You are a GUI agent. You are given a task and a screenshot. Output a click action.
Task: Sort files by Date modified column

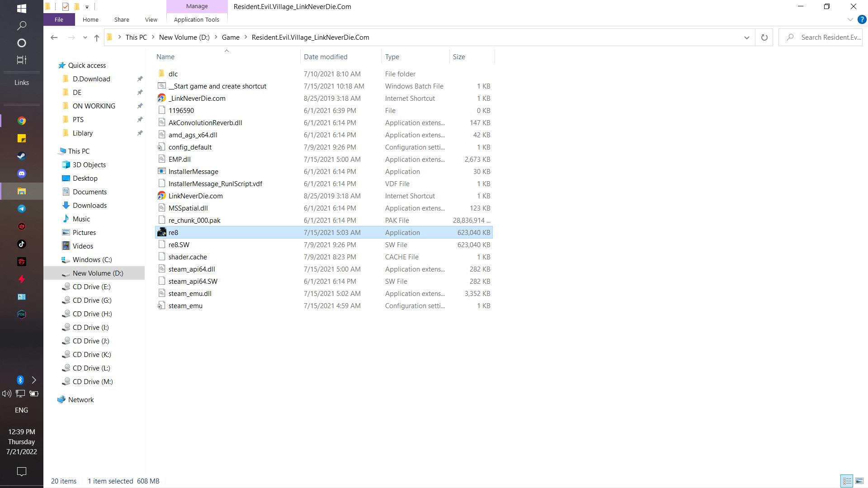click(x=325, y=57)
